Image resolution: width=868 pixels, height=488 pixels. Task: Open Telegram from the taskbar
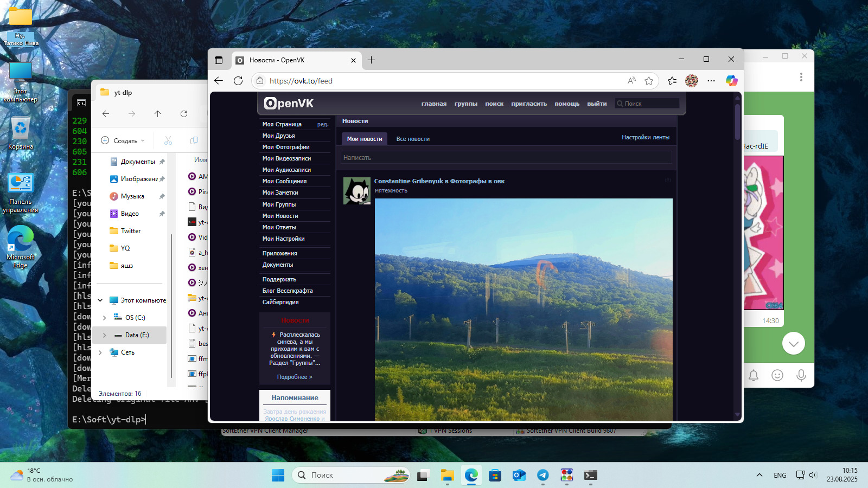[542, 476]
